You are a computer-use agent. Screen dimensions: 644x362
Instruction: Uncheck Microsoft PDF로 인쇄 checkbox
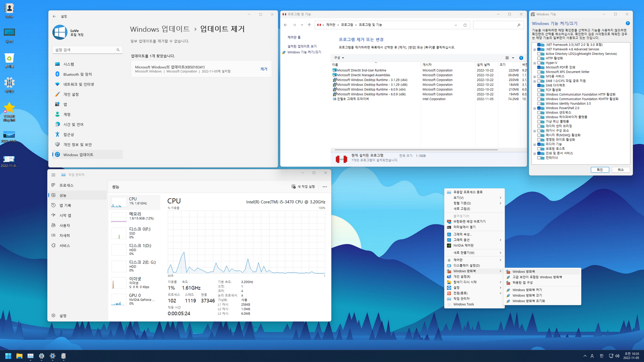(x=539, y=67)
